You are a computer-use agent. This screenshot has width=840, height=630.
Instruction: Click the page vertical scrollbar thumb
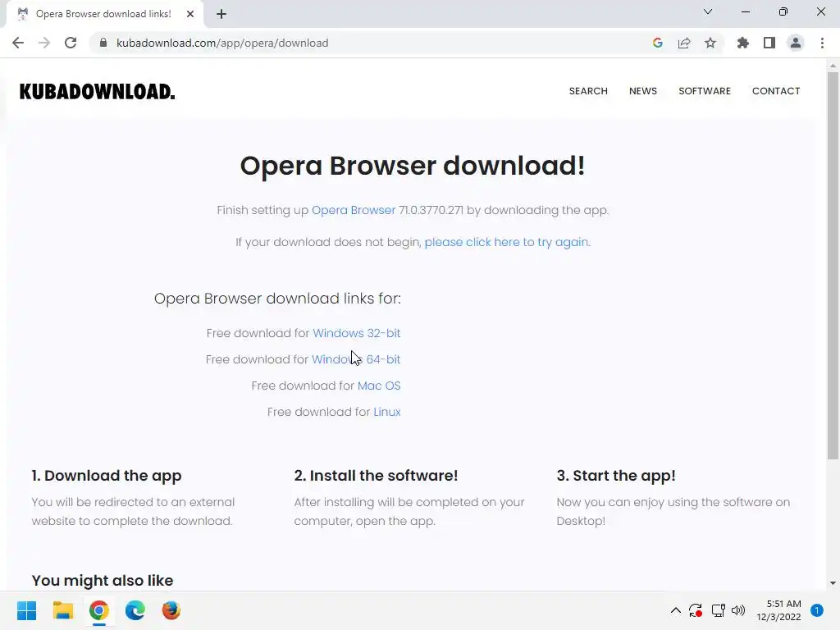(833, 265)
